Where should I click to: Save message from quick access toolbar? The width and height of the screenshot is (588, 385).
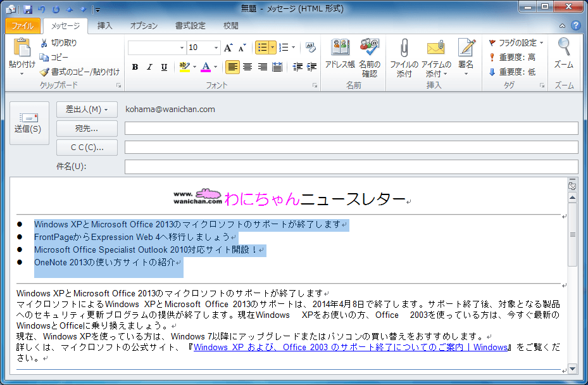pyautogui.click(x=28, y=9)
